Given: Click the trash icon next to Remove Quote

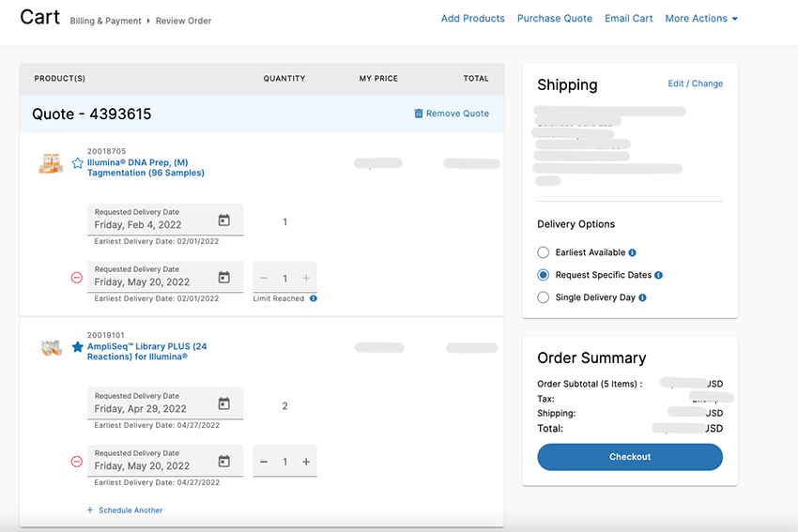Looking at the screenshot, I should click(419, 114).
